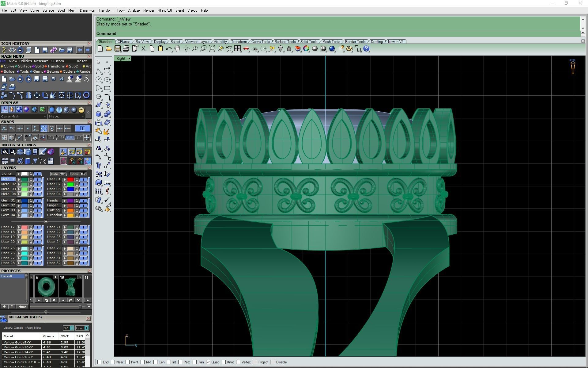Image resolution: width=588 pixels, height=368 pixels.
Task: Click the blue Help question-mark icon
Action: pos(366,49)
